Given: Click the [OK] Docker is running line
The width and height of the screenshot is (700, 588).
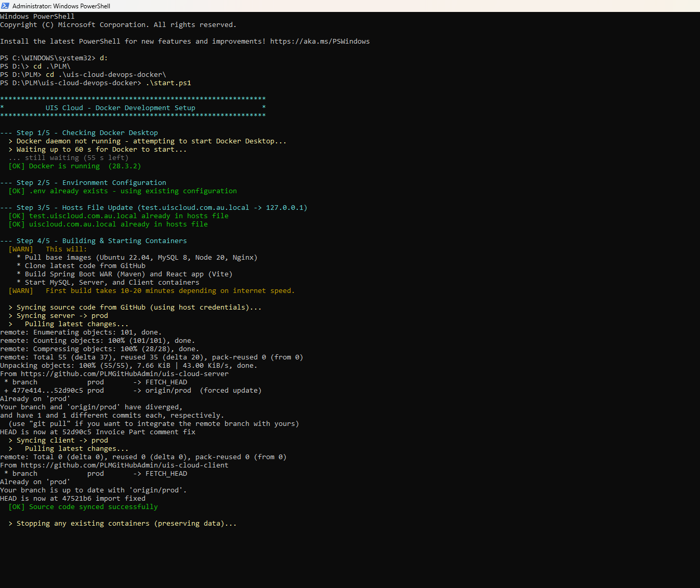Looking at the screenshot, I should click(x=75, y=166).
